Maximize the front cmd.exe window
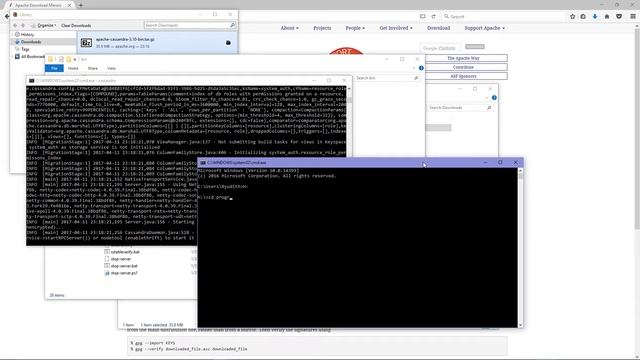The image size is (640, 360). coord(500,162)
